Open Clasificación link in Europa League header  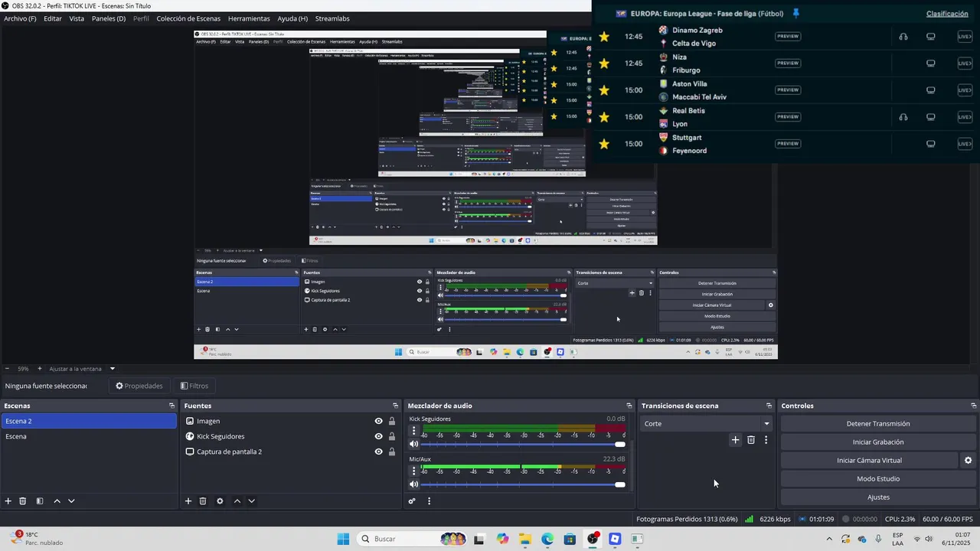pyautogui.click(x=947, y=14)
